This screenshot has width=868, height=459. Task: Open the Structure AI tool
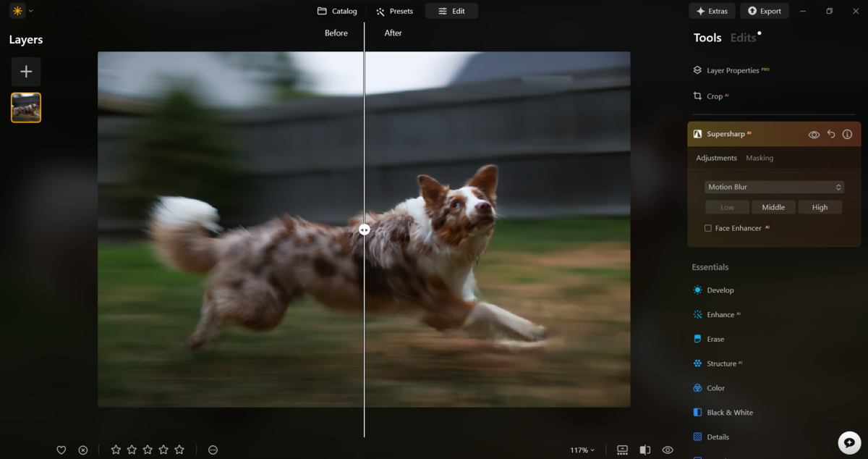pos(718,363)
